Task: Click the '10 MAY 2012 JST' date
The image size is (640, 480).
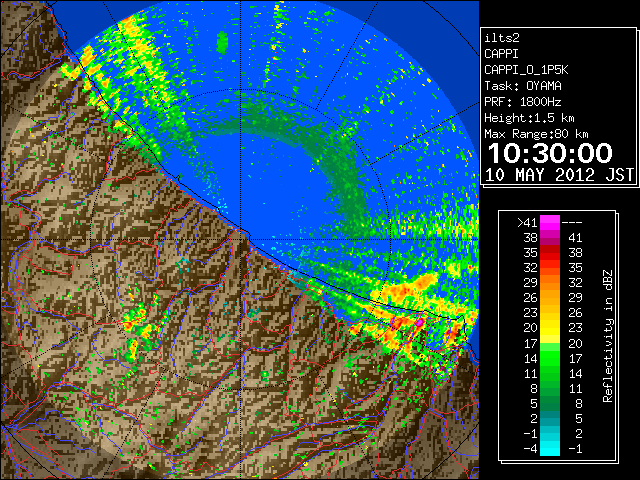Action: (x=560, y=175)
